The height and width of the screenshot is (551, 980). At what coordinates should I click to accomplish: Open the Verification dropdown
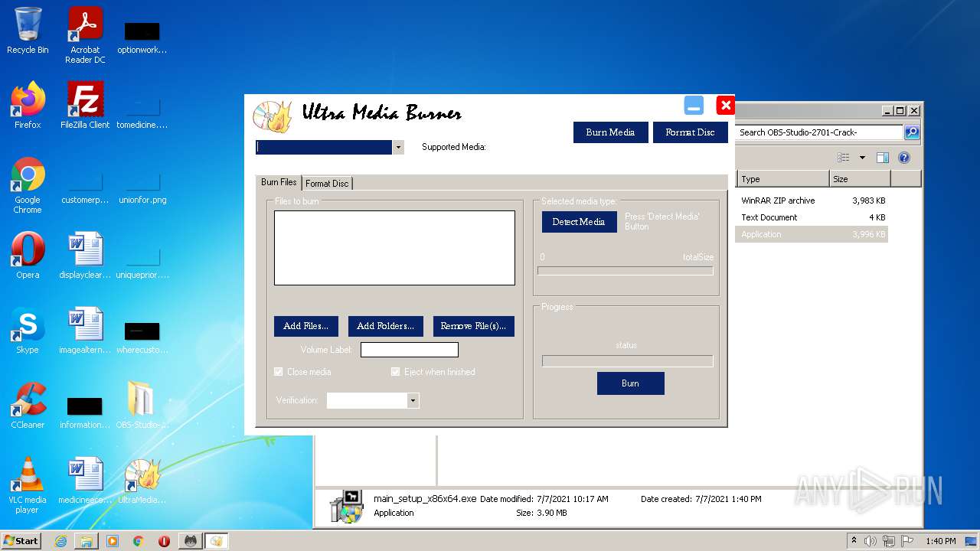click(x=413, y=400)
